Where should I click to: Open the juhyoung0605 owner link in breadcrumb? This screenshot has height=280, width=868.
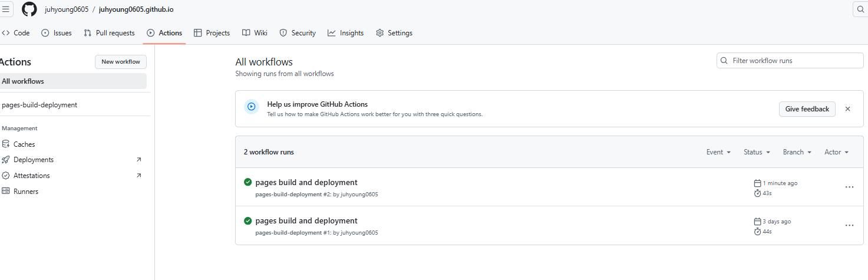click(x=67, y=9)
